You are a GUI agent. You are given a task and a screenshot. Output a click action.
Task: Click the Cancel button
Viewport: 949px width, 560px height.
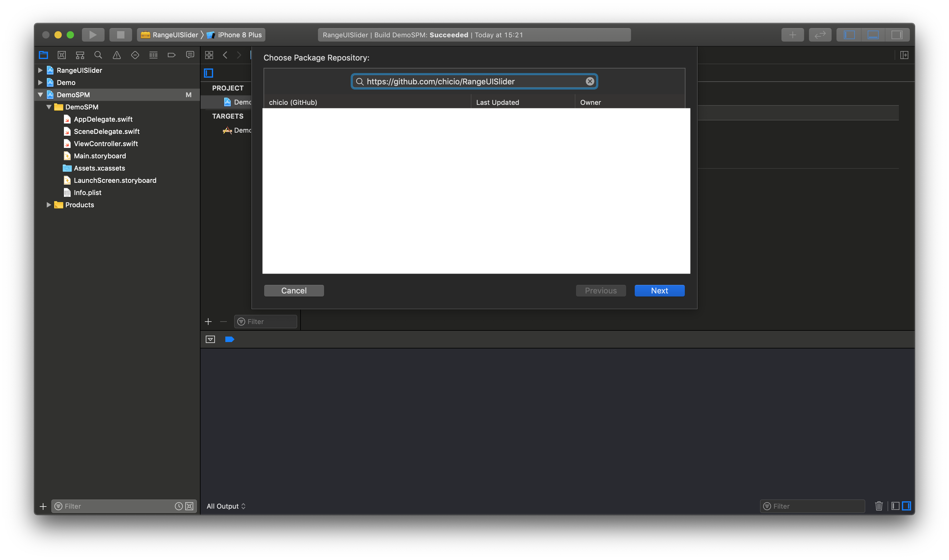coord(294,291)
